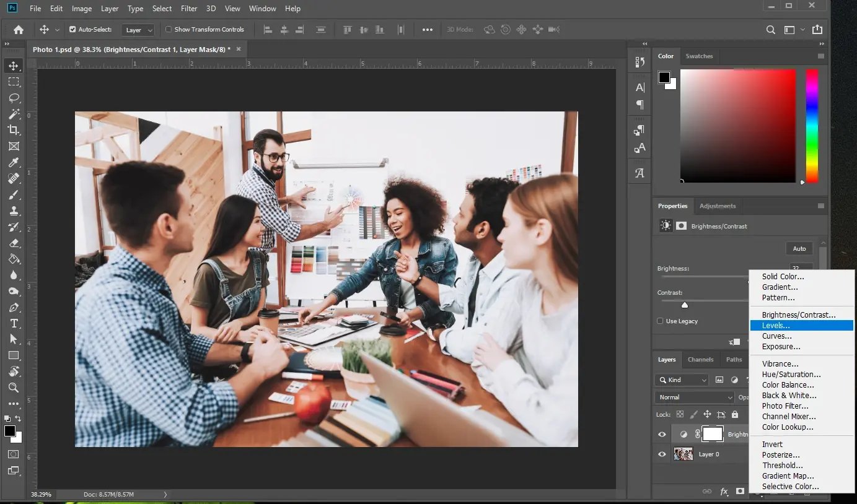Screen dimensions: 857x504
Task: Open the Search icon in options bar
Action: 770,29
